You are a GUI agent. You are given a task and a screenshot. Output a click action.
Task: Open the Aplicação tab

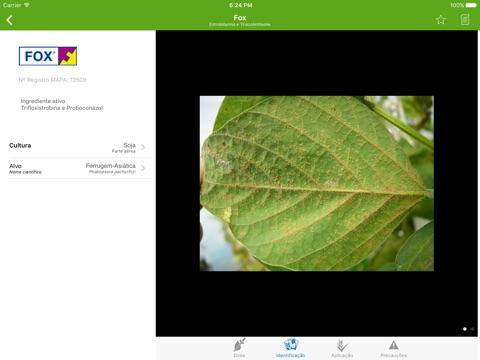click(x=342, y=348)
